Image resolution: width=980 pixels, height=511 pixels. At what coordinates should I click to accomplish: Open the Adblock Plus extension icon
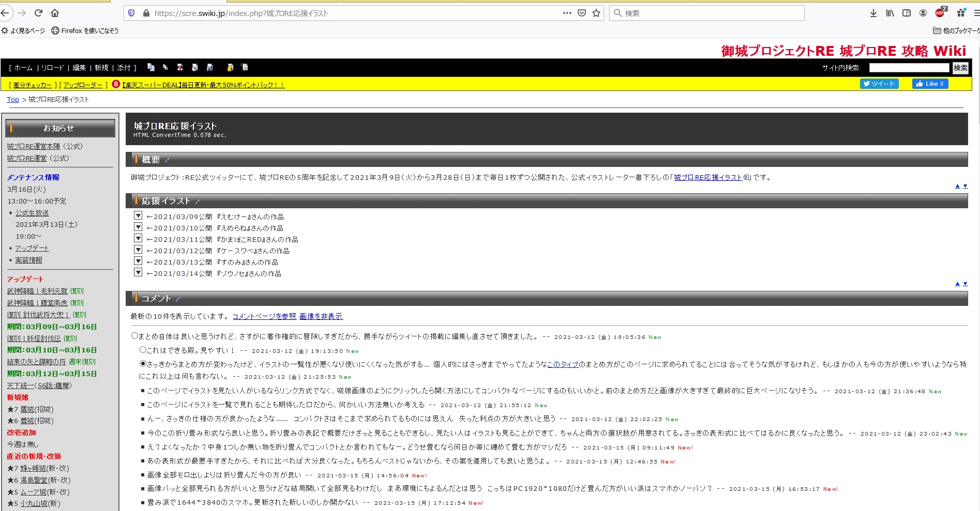[940, 13]
